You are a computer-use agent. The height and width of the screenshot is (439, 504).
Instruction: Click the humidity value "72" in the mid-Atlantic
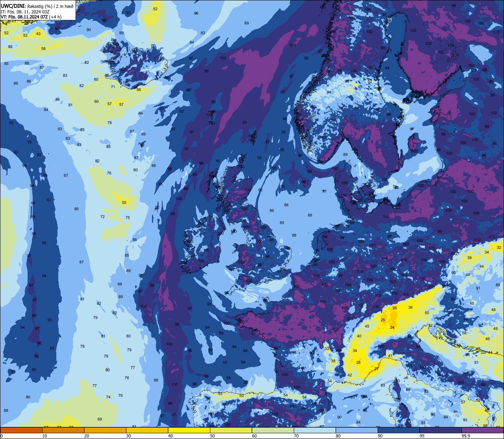(x=102, y=217)
